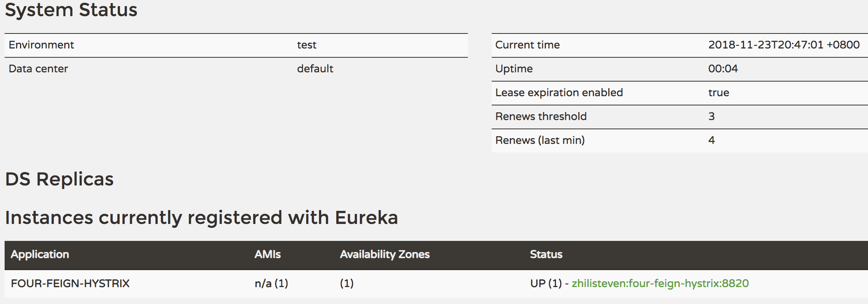Image resolution: width=868 pixels, height=304 pixels.
Task: Select the Current time row label
Action: click(527, 45)
